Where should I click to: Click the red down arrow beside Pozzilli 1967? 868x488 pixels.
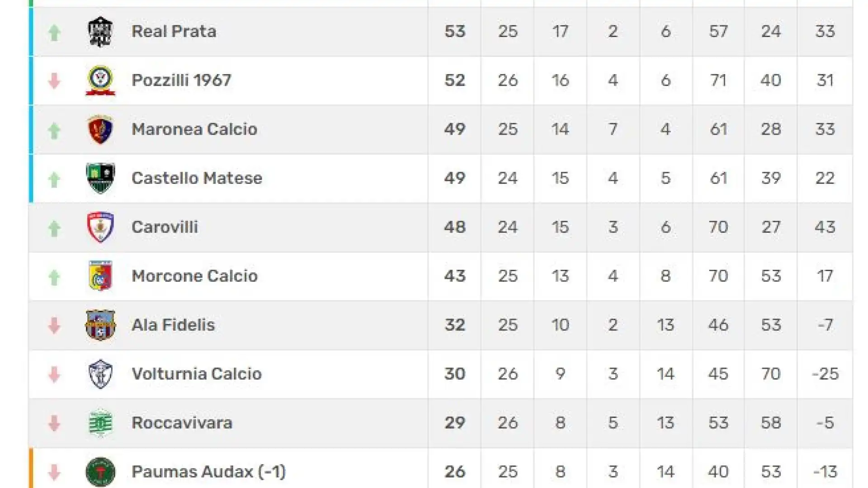coord(54,81)
